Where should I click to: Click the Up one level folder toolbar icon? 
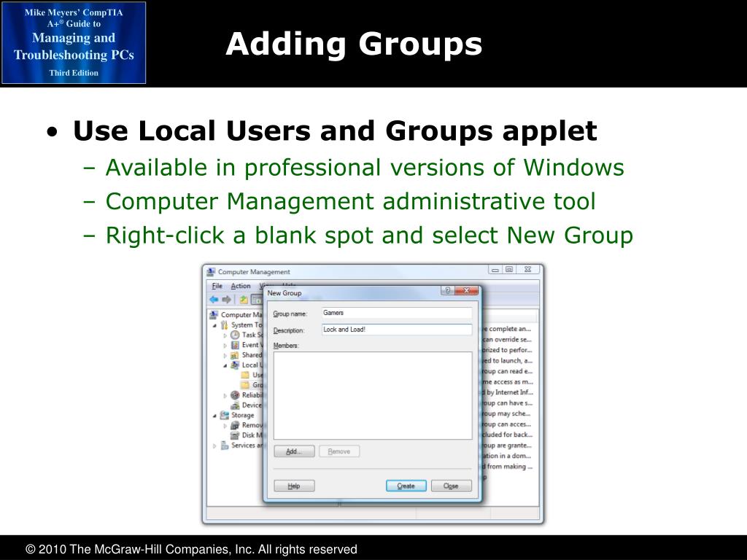pos(244,300)
